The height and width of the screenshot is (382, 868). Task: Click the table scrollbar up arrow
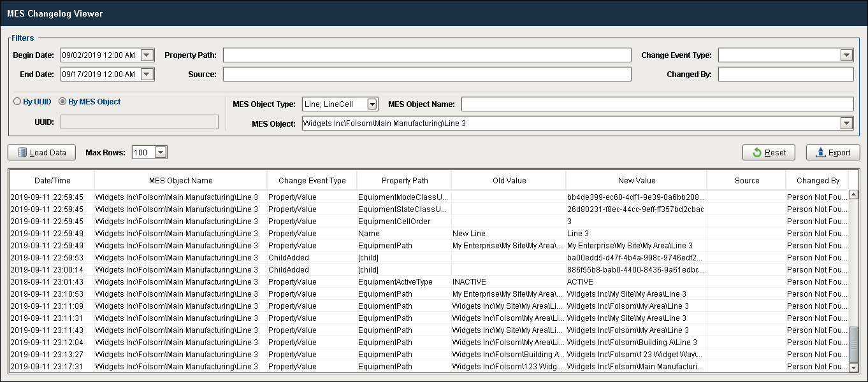tap(853, 176)
